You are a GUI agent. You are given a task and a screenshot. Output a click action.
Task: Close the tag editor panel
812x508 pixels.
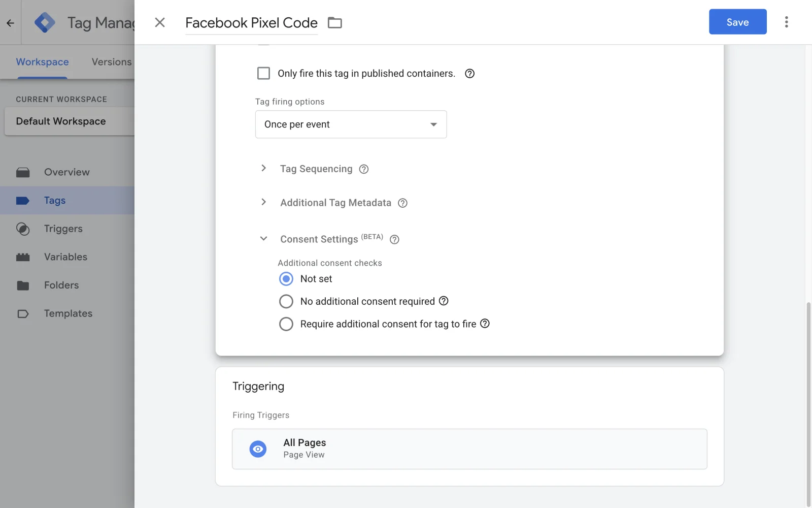coord(160,22)
